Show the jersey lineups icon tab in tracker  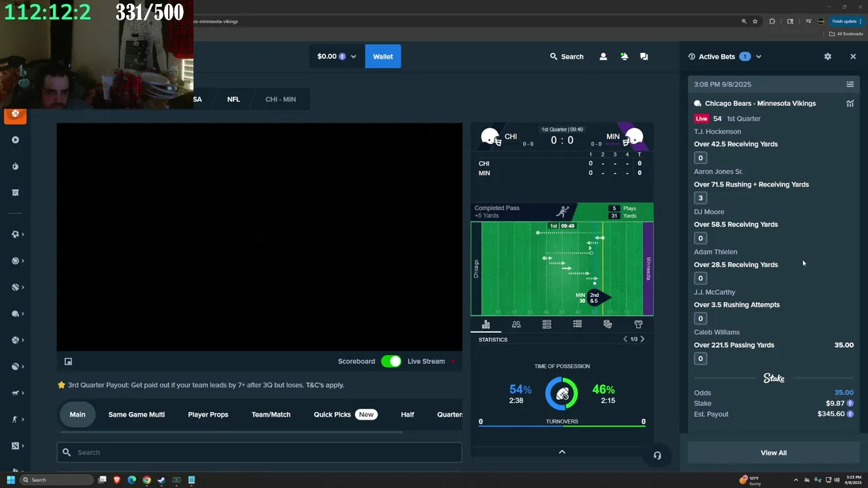pos(638,325)
